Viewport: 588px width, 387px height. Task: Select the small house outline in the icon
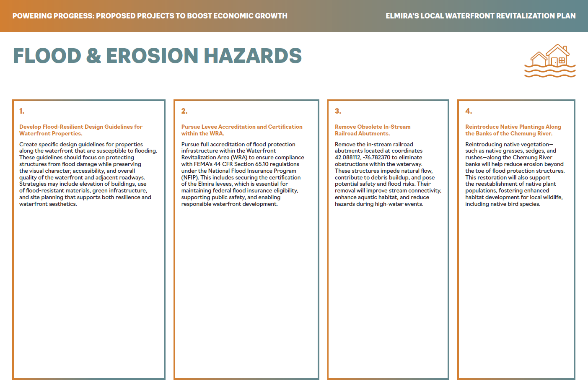pyautogui.click(x=539, y=59)
